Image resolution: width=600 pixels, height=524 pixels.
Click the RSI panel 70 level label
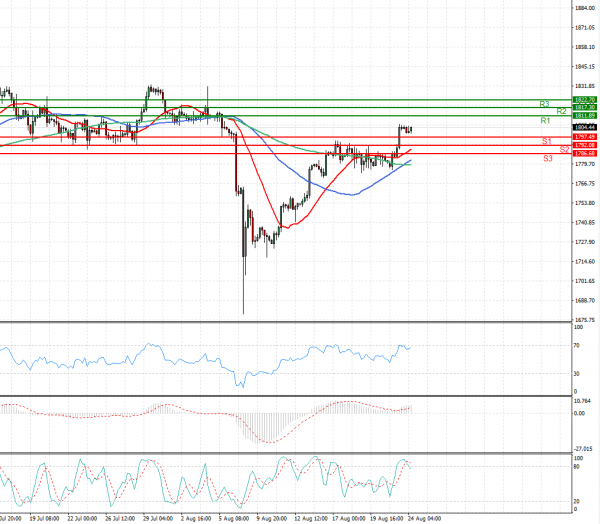[577, 345]
